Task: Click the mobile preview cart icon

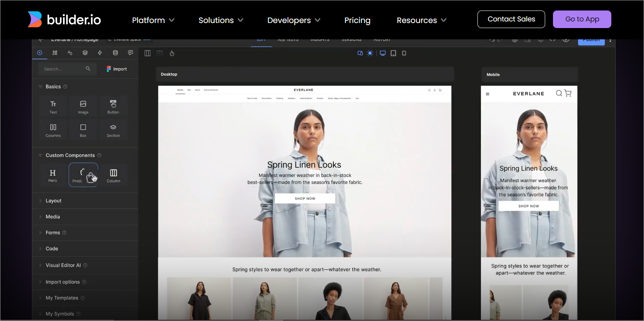Action: click(568, 93)
